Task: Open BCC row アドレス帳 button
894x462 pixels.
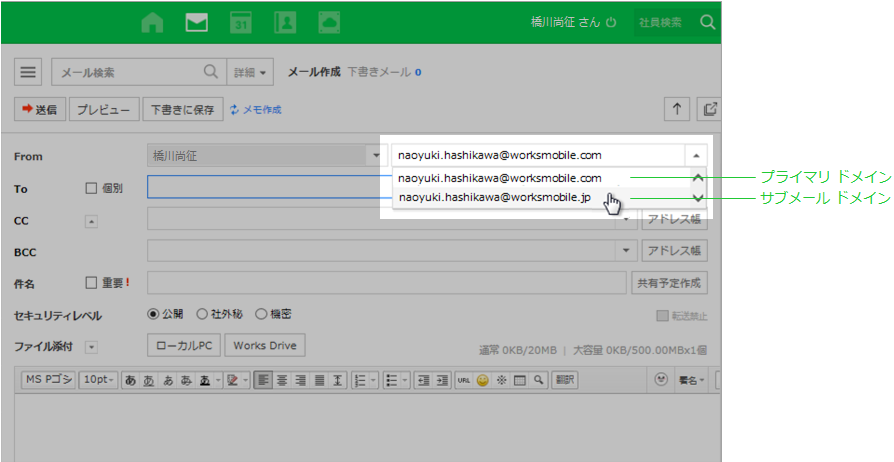Action: click(674, 250)
